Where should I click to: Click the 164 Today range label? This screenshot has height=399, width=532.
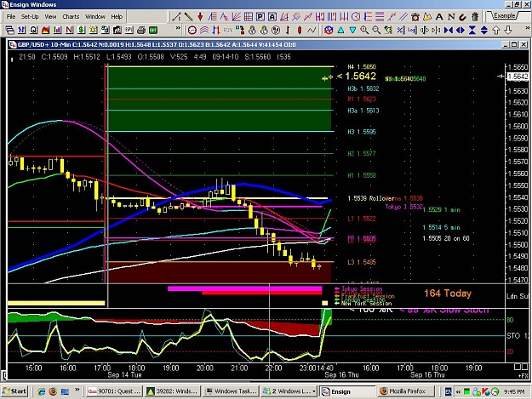click(448, 294)
